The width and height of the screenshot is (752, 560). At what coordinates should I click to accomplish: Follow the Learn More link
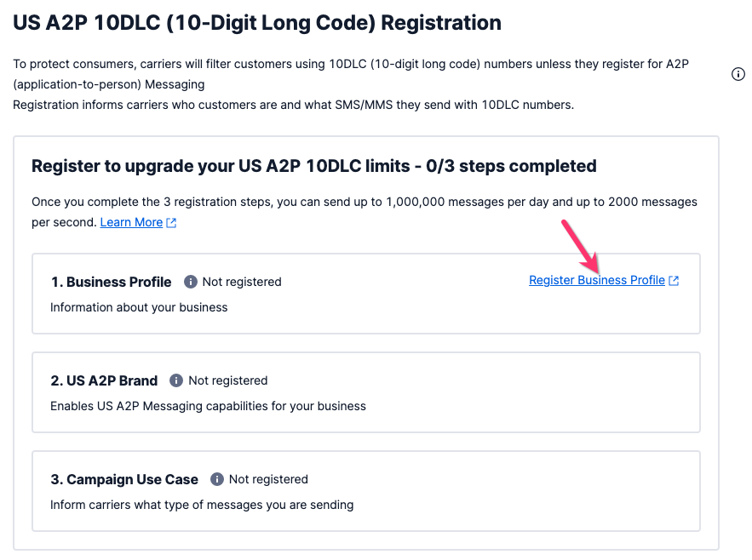[x=131, y=222]
